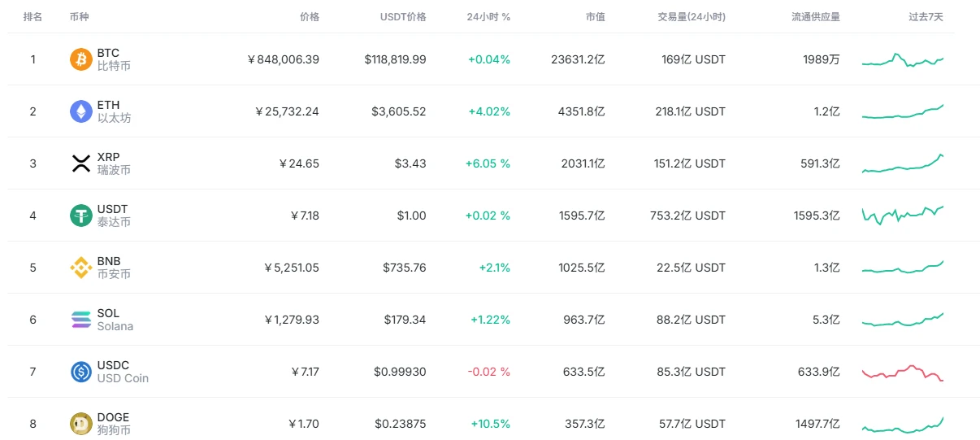The width and height of the screenshot is (980, 440).
Task: Sort table by 市值 column header
Action: point(595,16)
